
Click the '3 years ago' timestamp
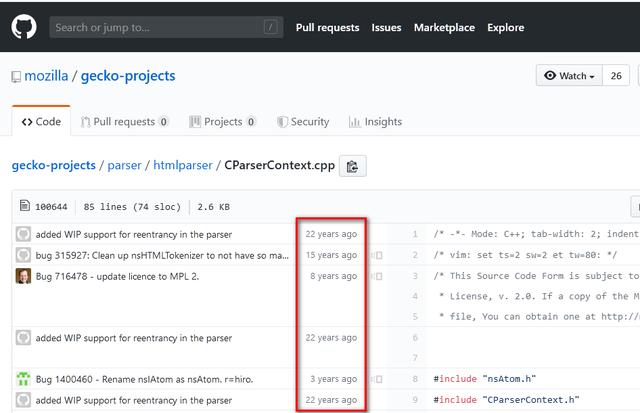coord(333,379)
